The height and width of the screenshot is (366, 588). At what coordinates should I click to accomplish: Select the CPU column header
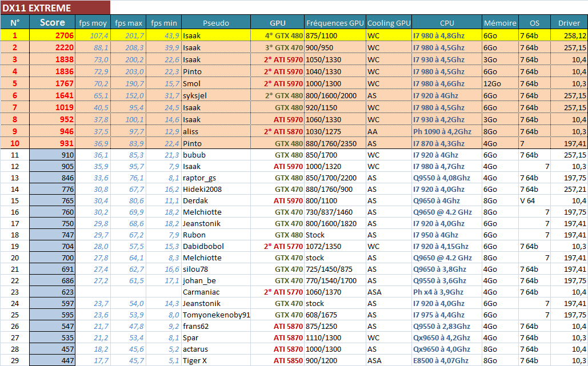(x=447, y=22)
